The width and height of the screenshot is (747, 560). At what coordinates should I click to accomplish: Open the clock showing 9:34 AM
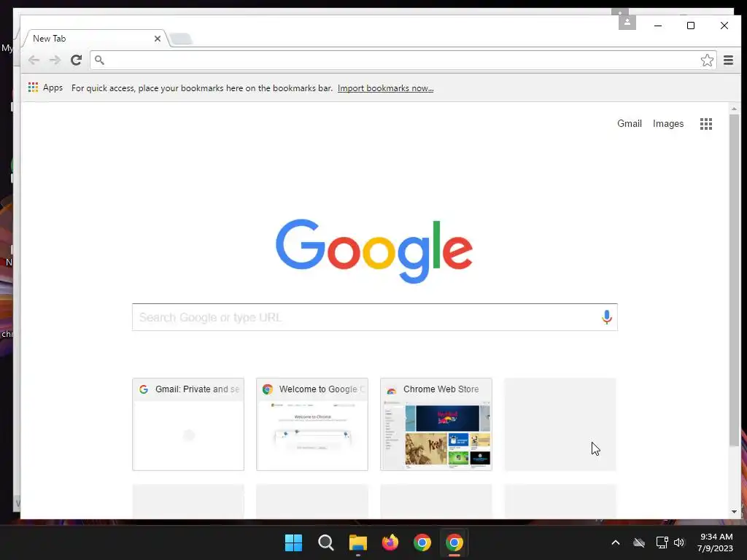[x=715, y=542]
